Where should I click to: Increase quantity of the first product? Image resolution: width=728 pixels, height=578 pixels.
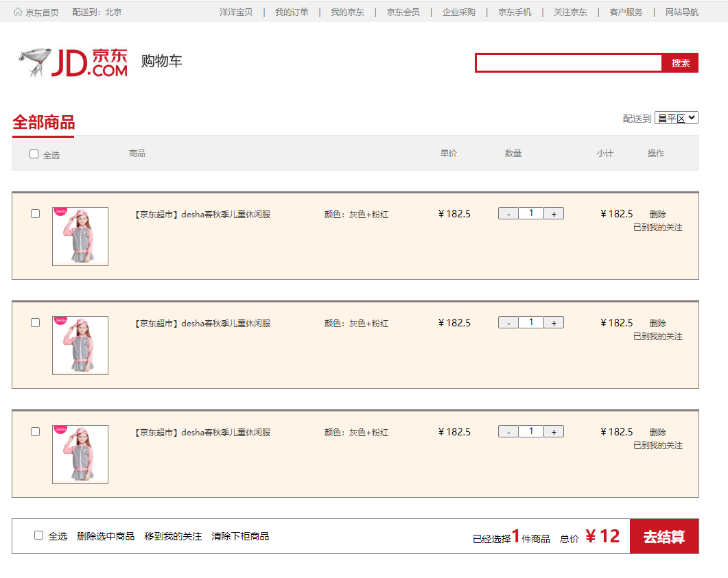[554, 213]
